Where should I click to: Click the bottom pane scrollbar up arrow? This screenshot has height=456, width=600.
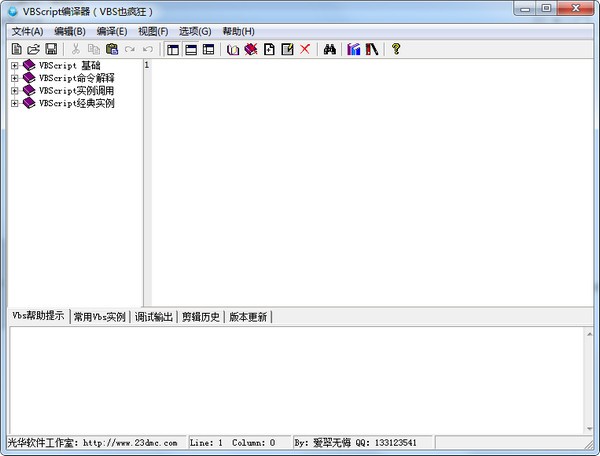pos(589,334)
